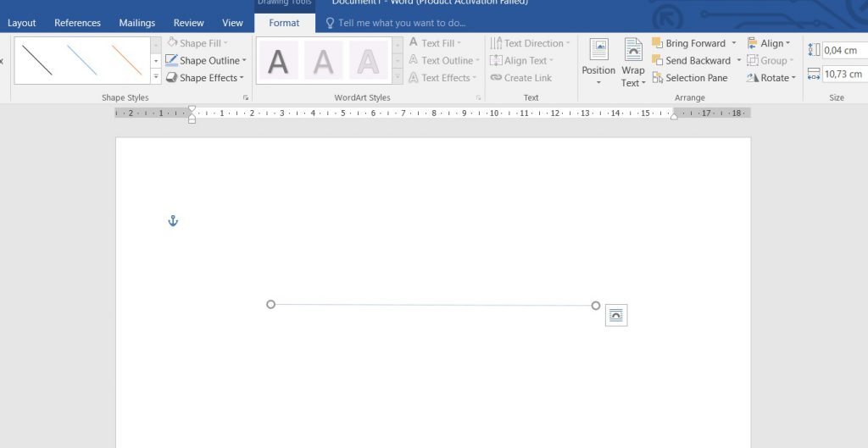Image resolution: width=868 pixels, height=448 pixels.
Task: Click the right end handle of the line
Action: coord(596,306)
